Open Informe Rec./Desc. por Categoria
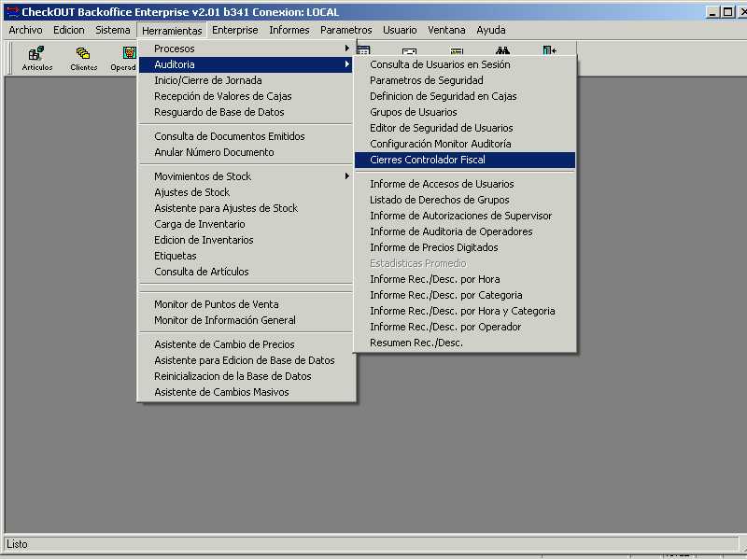 465,295
